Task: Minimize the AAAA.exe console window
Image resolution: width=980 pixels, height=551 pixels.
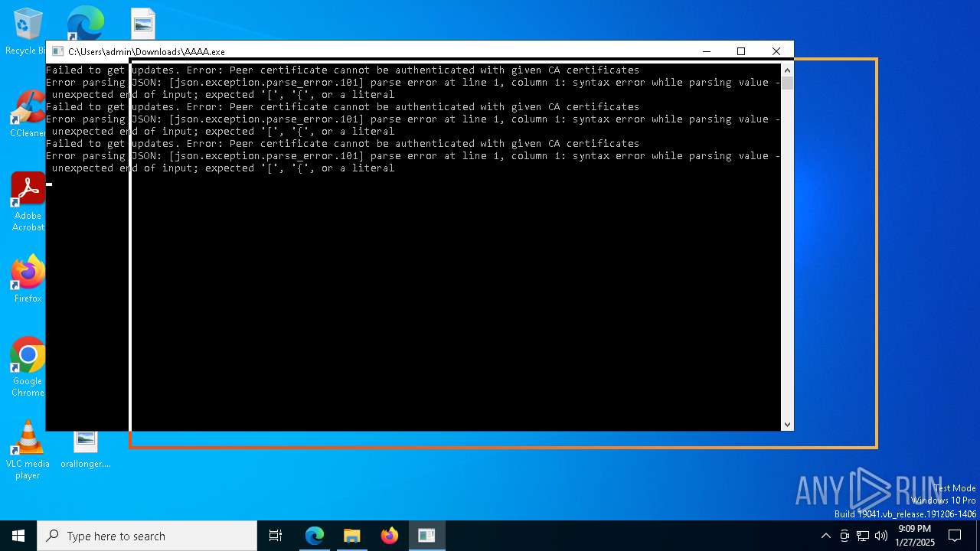Action: tap(706, 51)
